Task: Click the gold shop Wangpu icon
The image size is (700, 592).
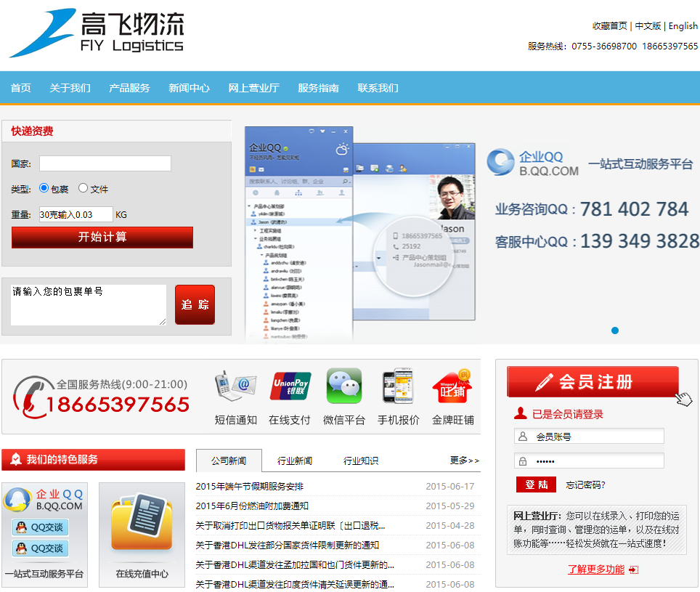Action: click(x=452, y=387)
